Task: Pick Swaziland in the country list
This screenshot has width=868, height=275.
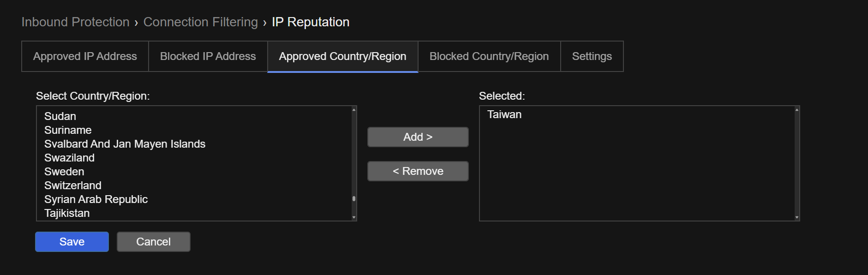Action: tap(69, 158)
